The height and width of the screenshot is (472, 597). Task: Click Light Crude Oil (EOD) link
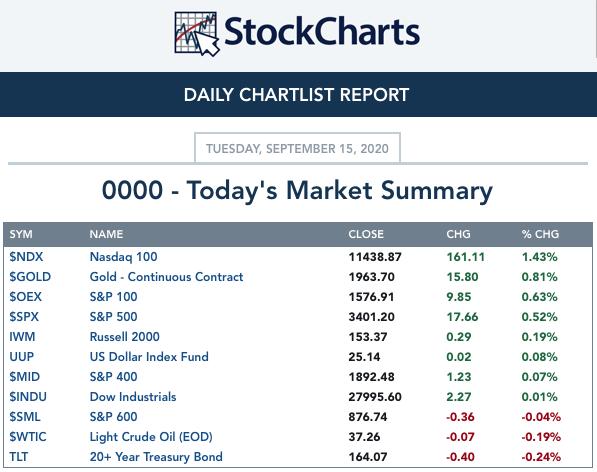[151, 437]
